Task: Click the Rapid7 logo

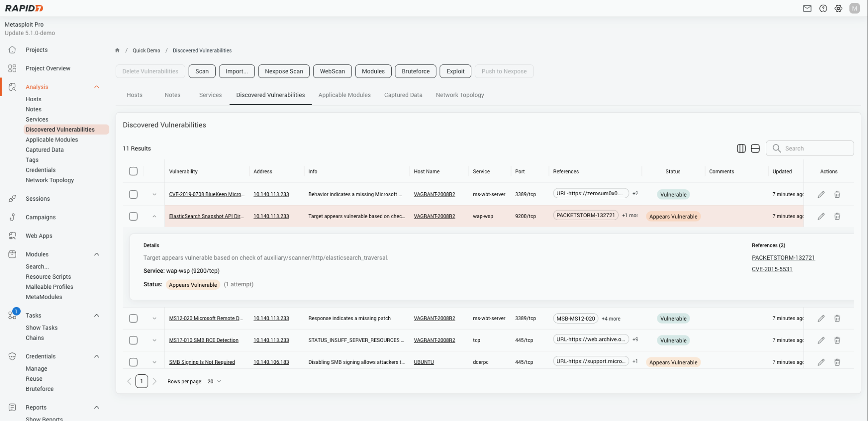Action: coord(24,8)
